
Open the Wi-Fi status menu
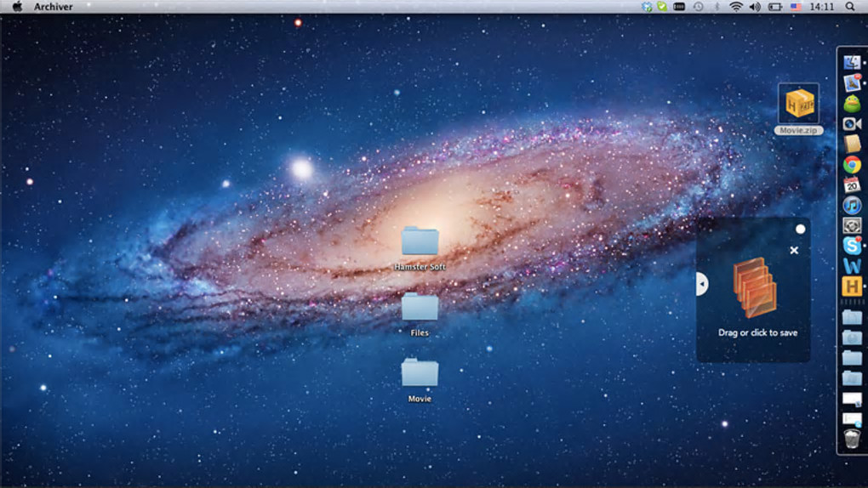click(x=736, y=7)
